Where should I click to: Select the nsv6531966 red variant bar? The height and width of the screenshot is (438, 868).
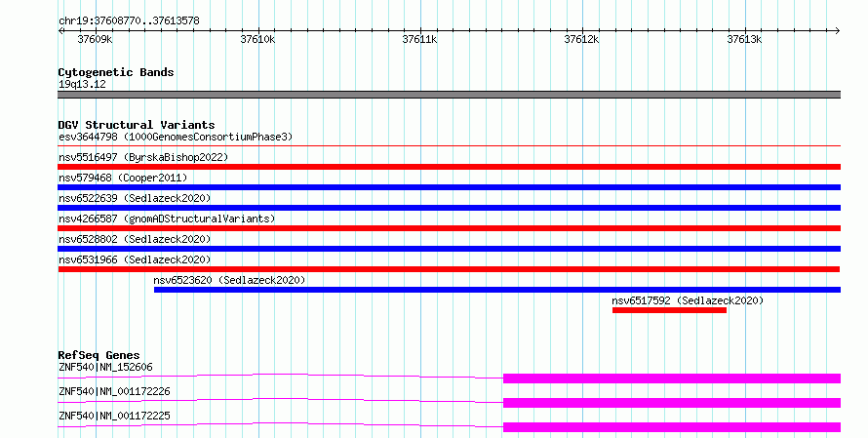(449, 269)
